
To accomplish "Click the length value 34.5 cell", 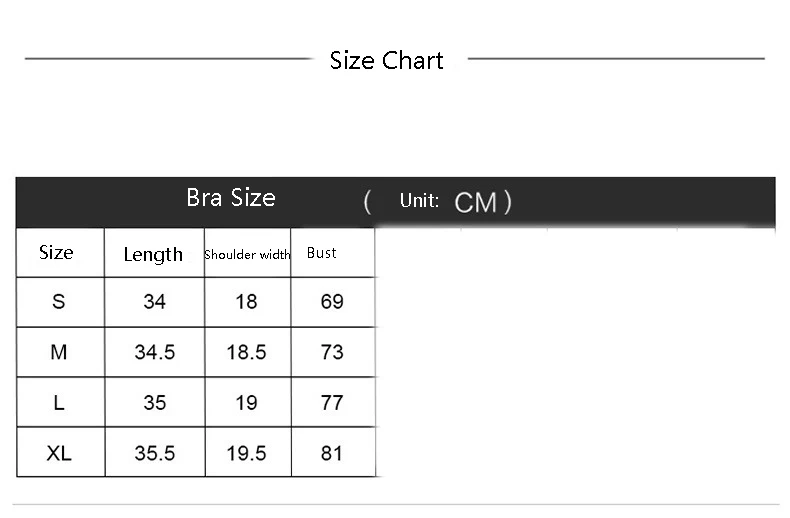I will [154, 352].
